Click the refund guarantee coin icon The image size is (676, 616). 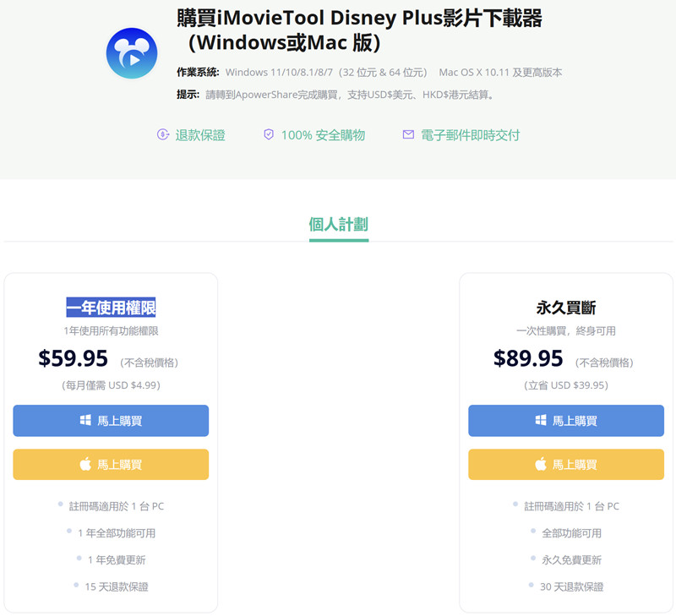point(163,135)
